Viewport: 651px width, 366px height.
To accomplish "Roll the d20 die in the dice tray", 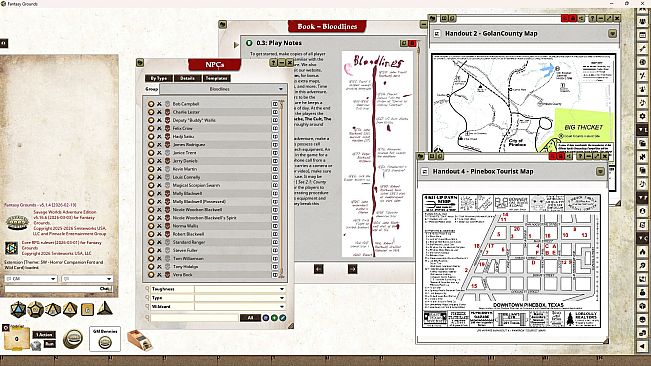I will pos(18,309).
